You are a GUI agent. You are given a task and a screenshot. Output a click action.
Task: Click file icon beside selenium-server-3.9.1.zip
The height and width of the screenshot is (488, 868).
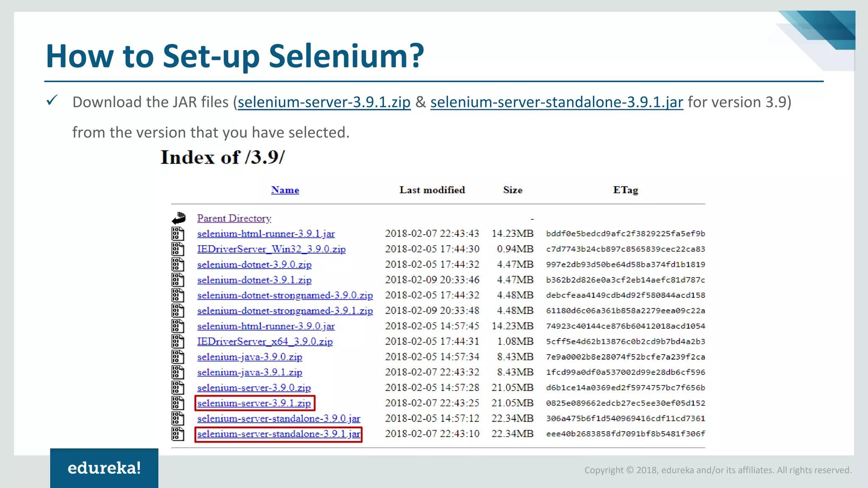[178, 403]
